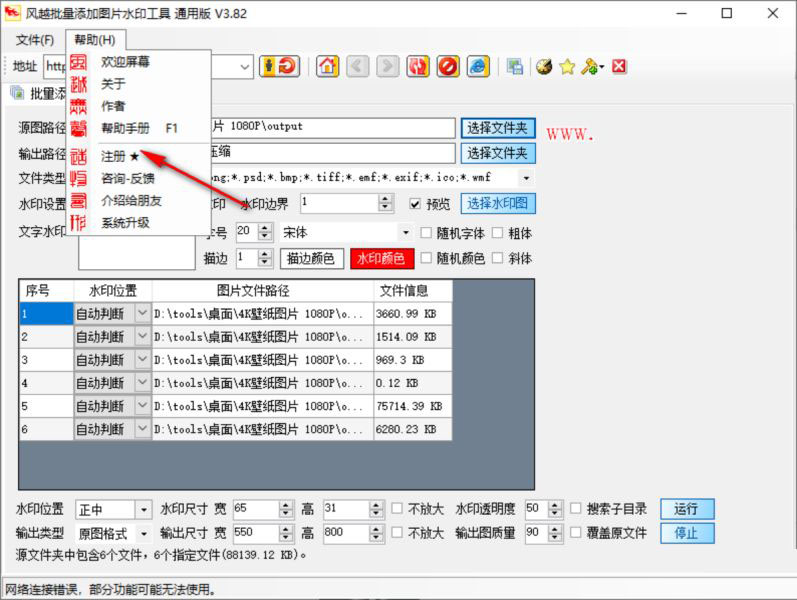Screen dimensions: 797x600
Task: Decrease the 输出图质量 spinner value
Action: [556, 537]
